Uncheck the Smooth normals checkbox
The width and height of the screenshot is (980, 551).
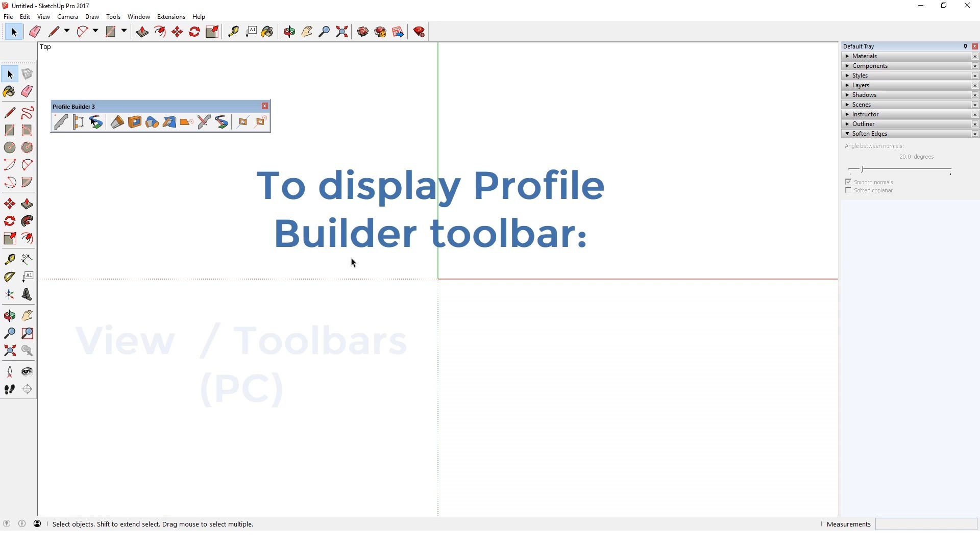(x=848, y=182)
